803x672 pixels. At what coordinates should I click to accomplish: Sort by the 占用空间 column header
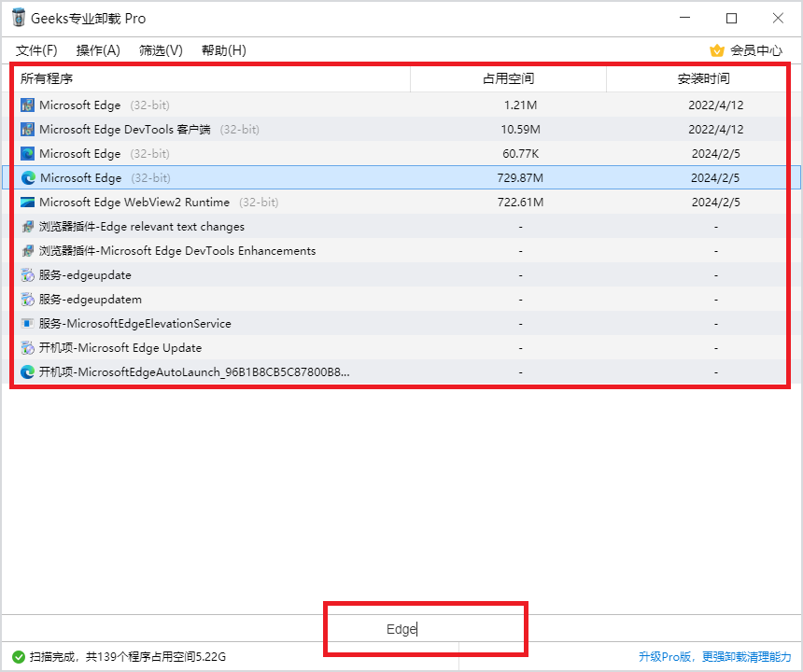tap(509, 78)
